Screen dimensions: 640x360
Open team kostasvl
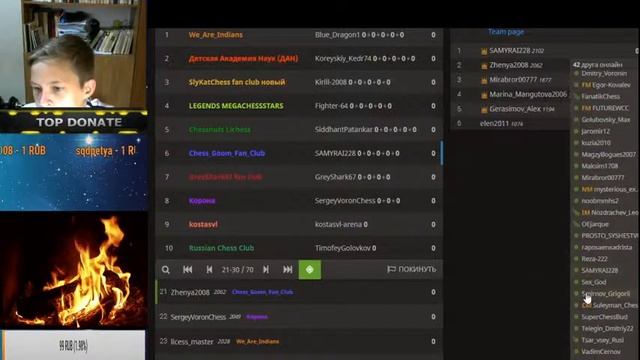coord(203,224)
